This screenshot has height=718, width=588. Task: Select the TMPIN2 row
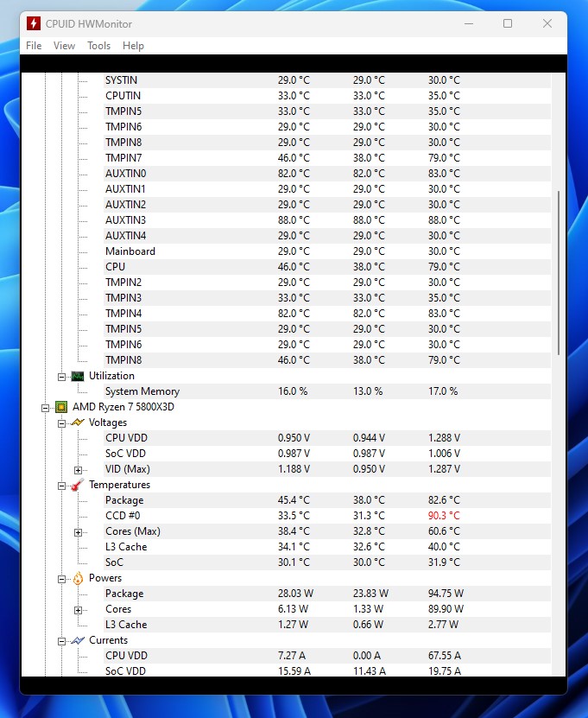(327, 283)
